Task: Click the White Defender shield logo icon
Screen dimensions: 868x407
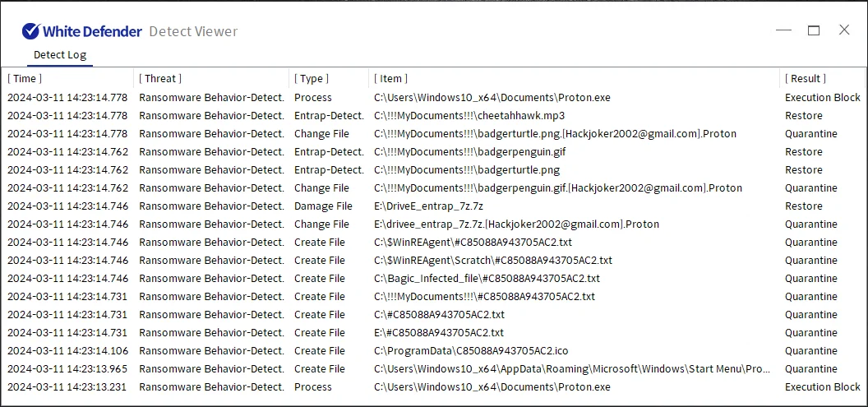Action: [31, 31]
